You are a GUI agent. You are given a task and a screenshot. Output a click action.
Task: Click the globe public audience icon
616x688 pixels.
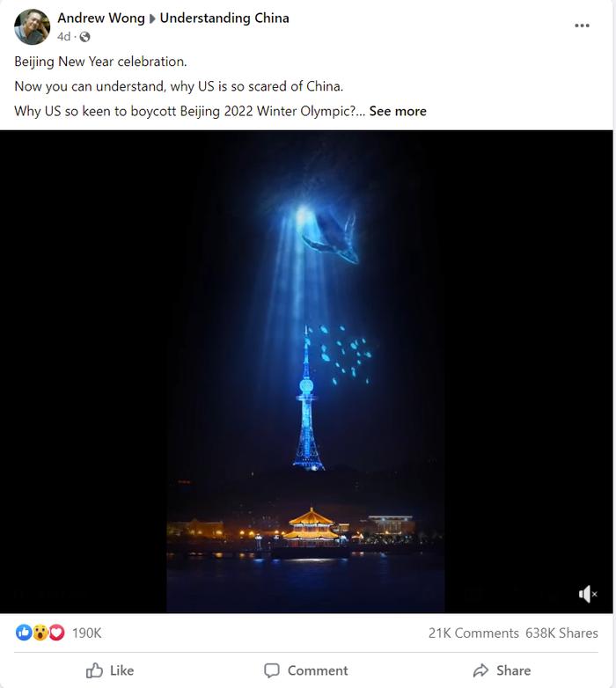(84, 37)
